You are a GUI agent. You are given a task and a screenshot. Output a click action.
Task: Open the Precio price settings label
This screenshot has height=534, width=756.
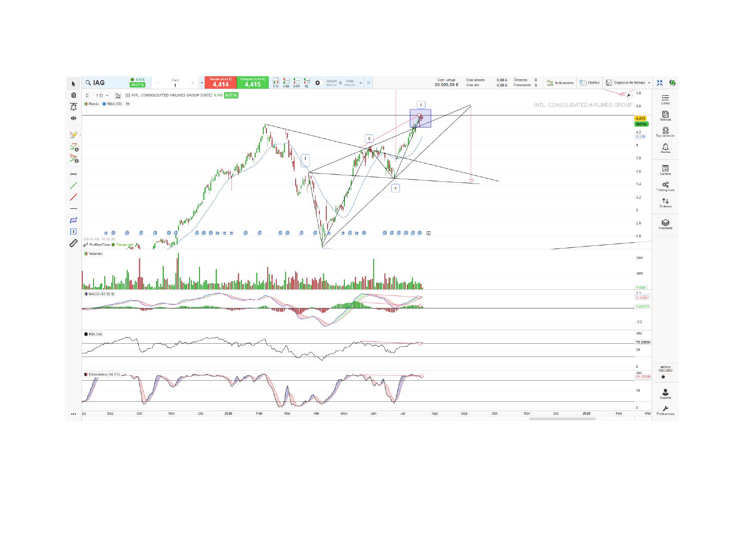(92, 104)
